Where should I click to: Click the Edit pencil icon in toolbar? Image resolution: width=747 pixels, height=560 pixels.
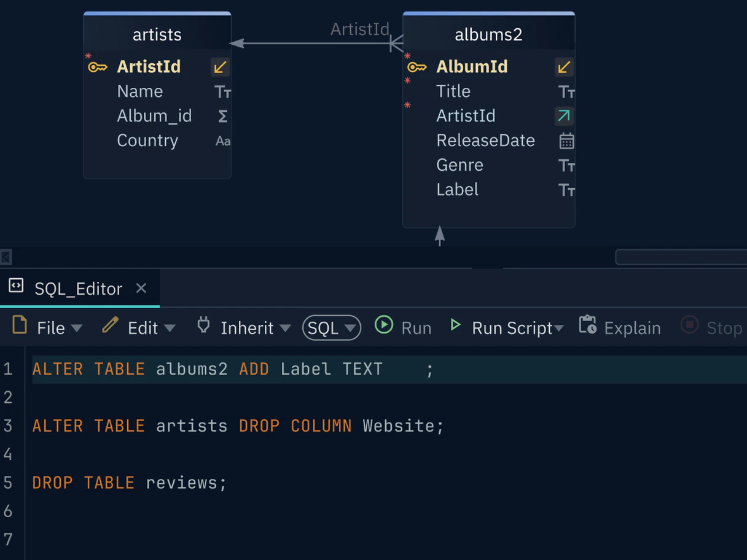(x=110, y=325)
